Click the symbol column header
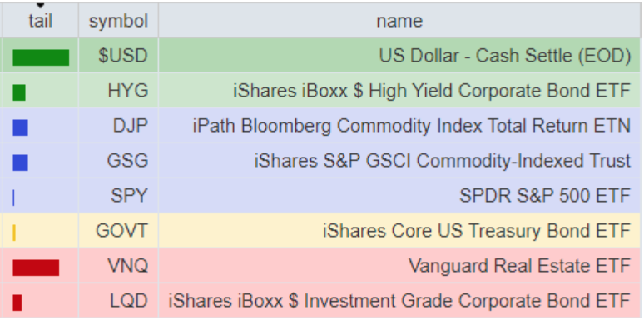Image resolution: width=644 pixels, height=320 pixels. click(x=118, y=21)
